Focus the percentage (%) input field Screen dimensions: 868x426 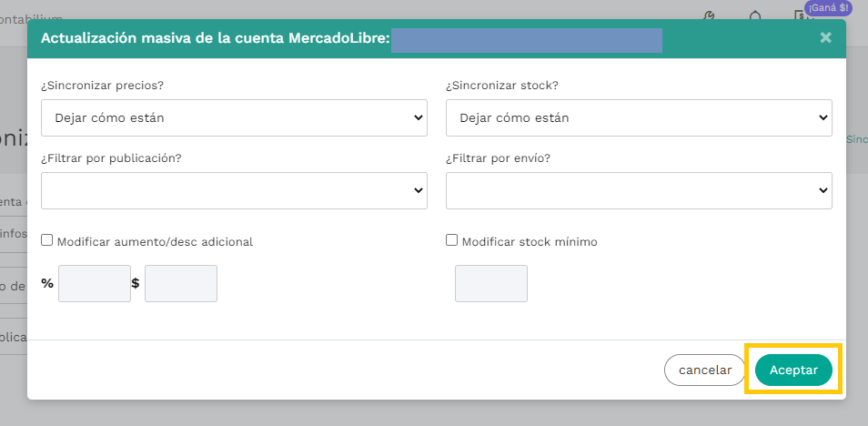(95, 283)
